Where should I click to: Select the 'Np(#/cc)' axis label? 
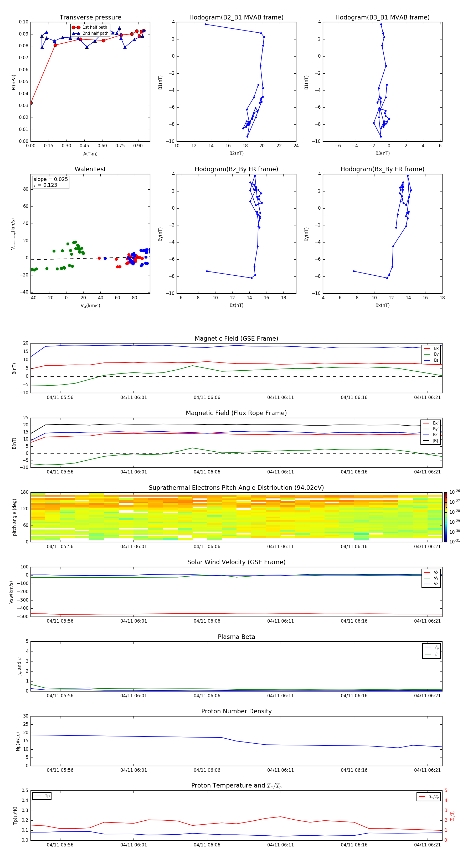point(18,741)
